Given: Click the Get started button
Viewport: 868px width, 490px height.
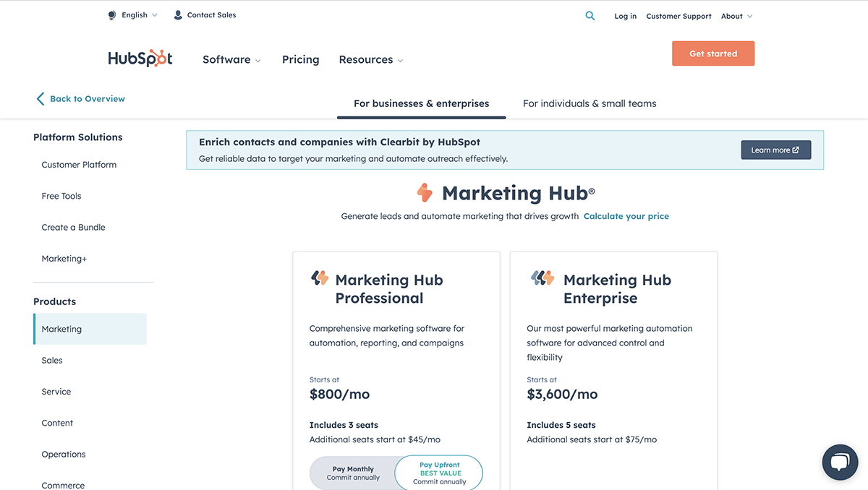Looking at the screenshot, I should click(x=712, y=53).
